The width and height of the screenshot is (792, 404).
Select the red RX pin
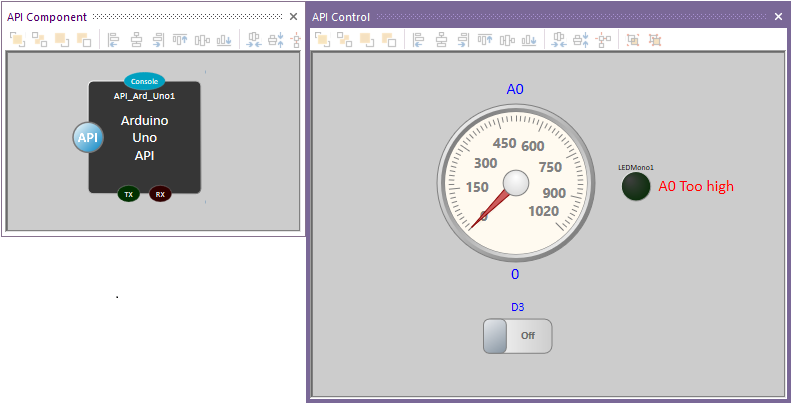pyautogui.click(x=160, y=193)
